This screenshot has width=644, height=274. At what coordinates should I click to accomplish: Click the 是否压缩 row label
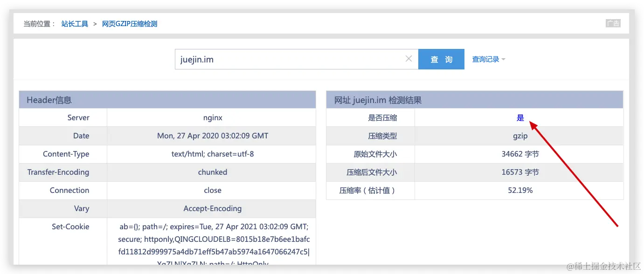[382, 118]
